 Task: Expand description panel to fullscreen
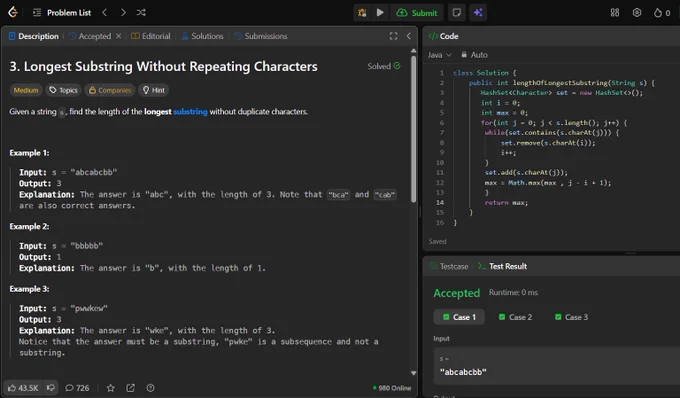coord(393,36)
